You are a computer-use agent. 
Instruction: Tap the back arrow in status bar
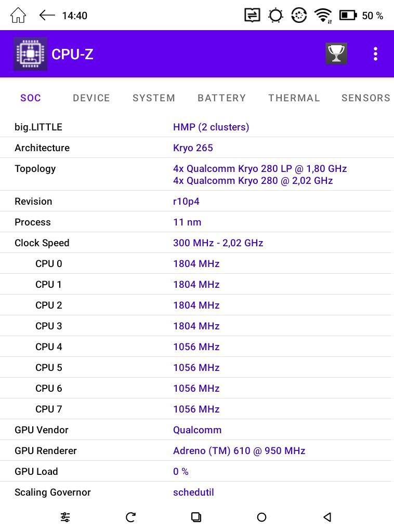pos(47,15)
